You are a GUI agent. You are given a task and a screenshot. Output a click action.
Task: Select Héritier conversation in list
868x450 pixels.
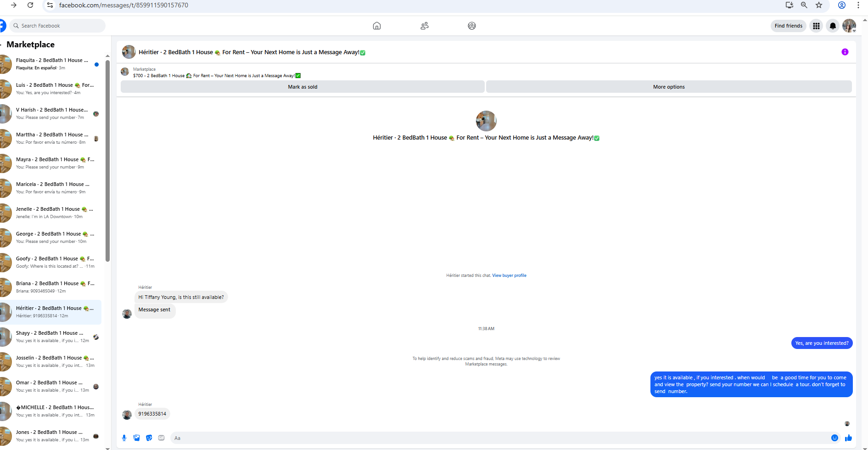click(50, 312)
